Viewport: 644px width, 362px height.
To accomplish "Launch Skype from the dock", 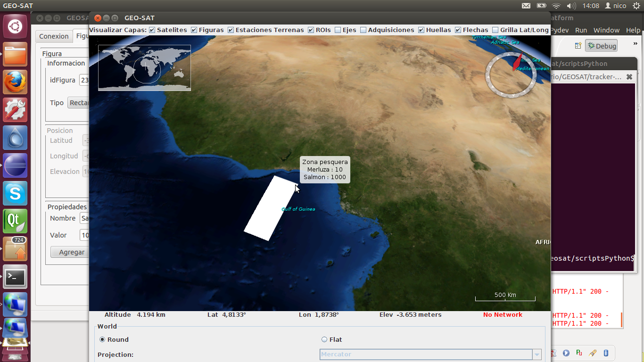I will [x=15, y=193].
